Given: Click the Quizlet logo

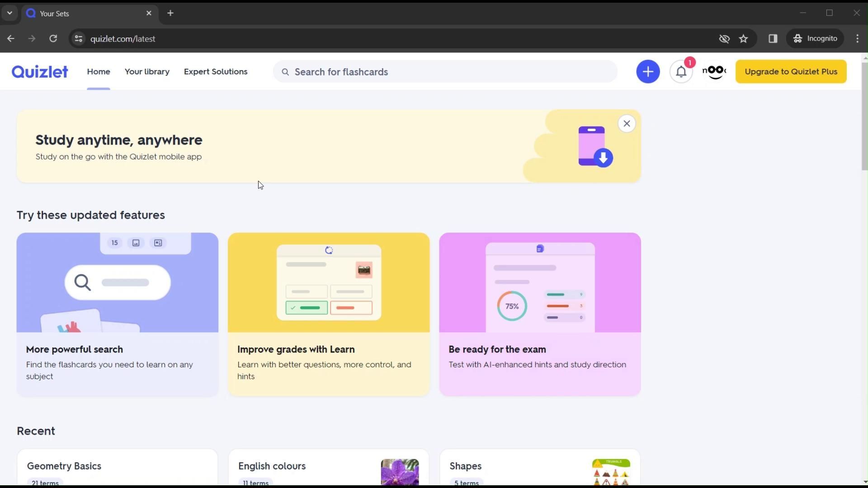Looking at the screenshot, I should click(40, 71).
